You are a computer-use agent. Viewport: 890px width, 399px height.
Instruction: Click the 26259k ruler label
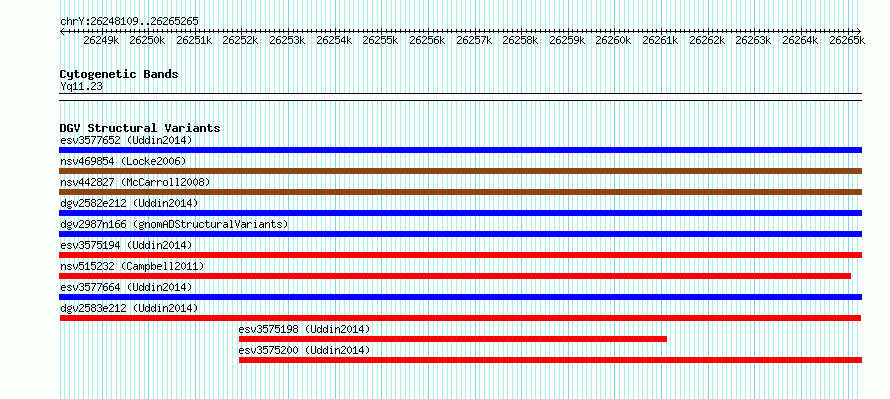pos(566,40)
